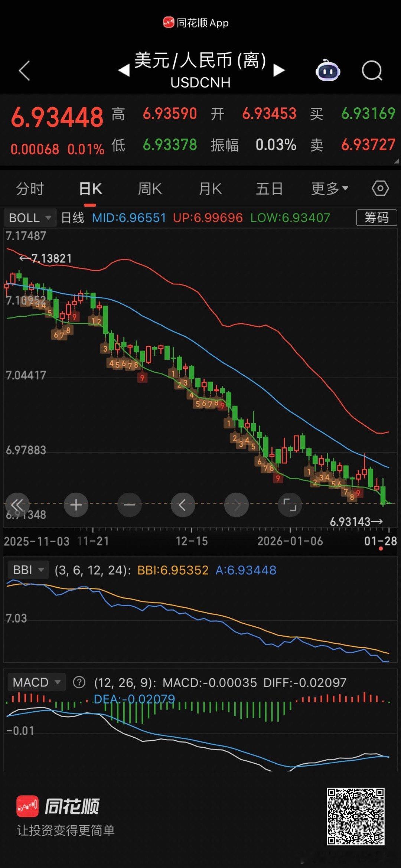401x868 pixels.
Task: Zoom out chart with minus button
Action: (130, 505)
